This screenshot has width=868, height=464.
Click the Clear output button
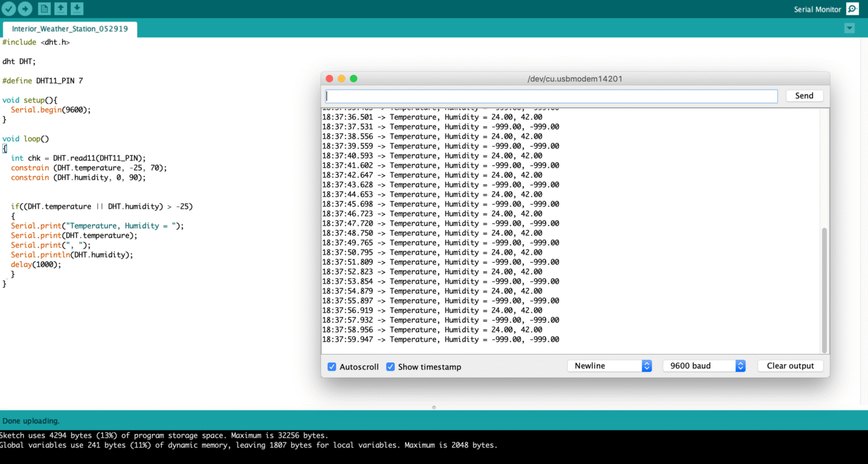tap(790, 366)
